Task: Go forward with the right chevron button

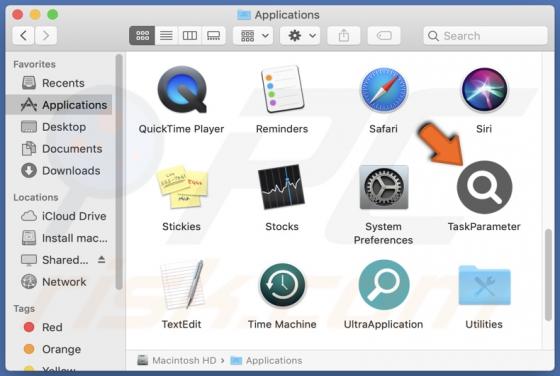Action: click(46, 35)
